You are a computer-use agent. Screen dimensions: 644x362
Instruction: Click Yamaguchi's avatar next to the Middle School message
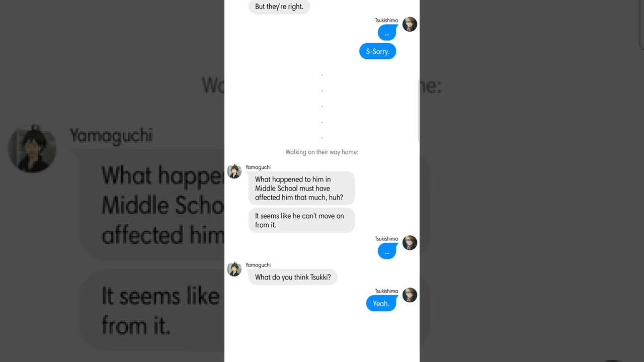[234, 171]
